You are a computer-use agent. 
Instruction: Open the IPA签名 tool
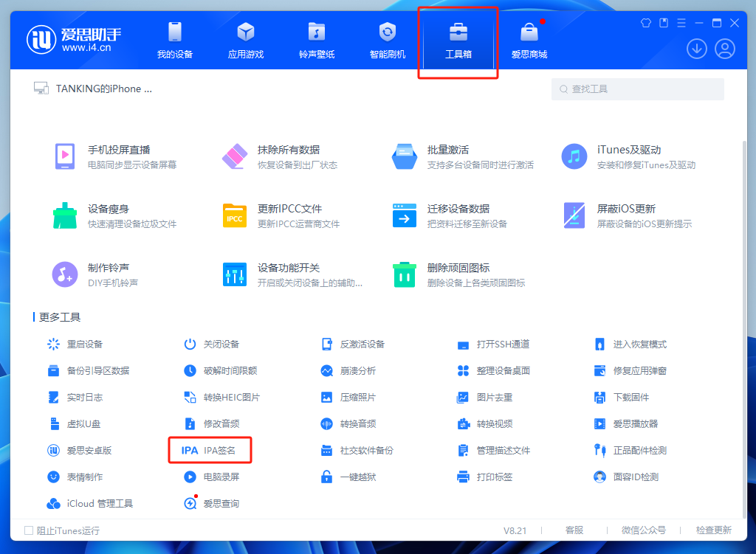(208, 450)
